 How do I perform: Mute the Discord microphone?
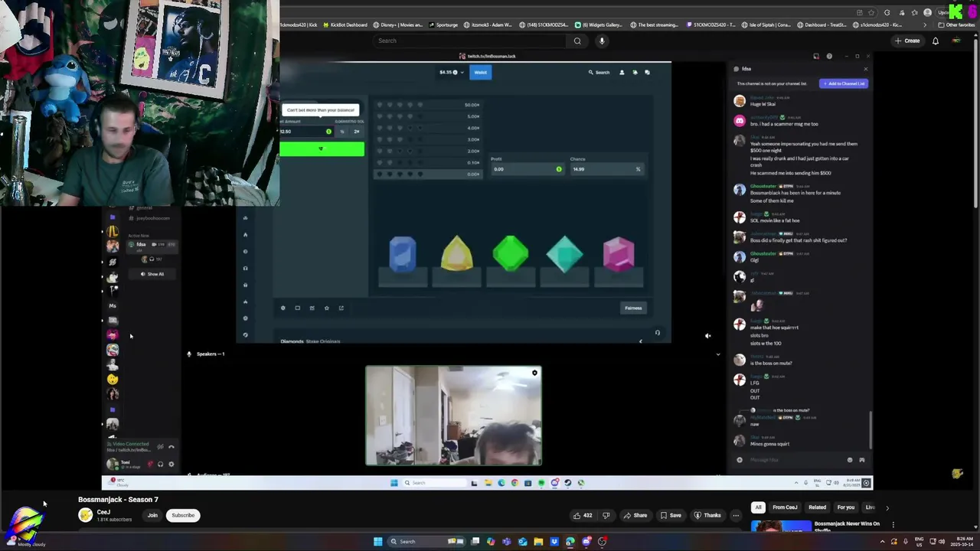[x=150, y=464]
